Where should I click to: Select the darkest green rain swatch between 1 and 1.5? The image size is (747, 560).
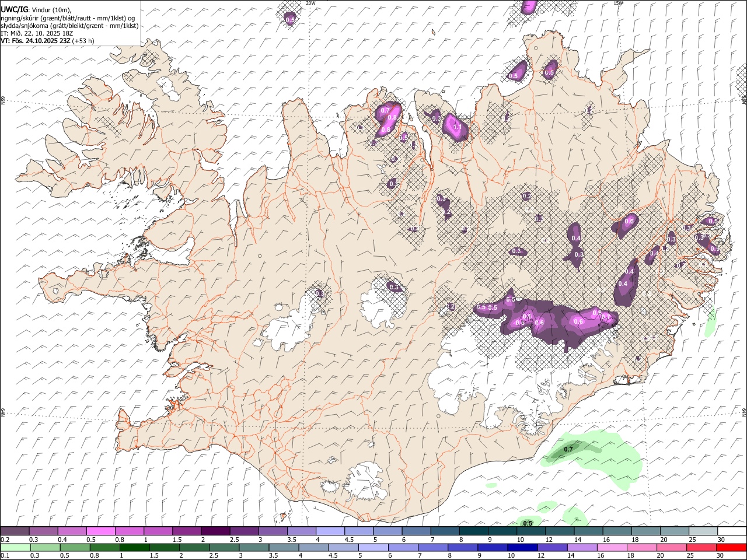point(134,547)
